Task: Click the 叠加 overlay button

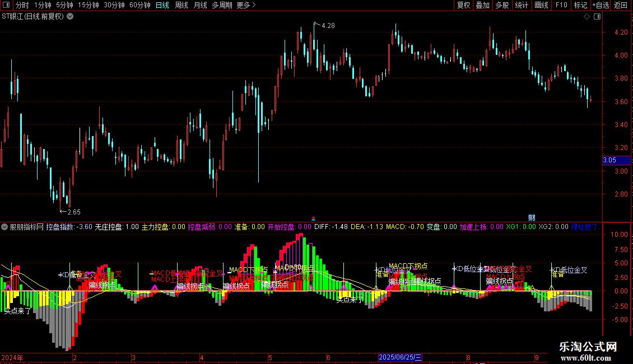Action: click(x=482, y=5)
